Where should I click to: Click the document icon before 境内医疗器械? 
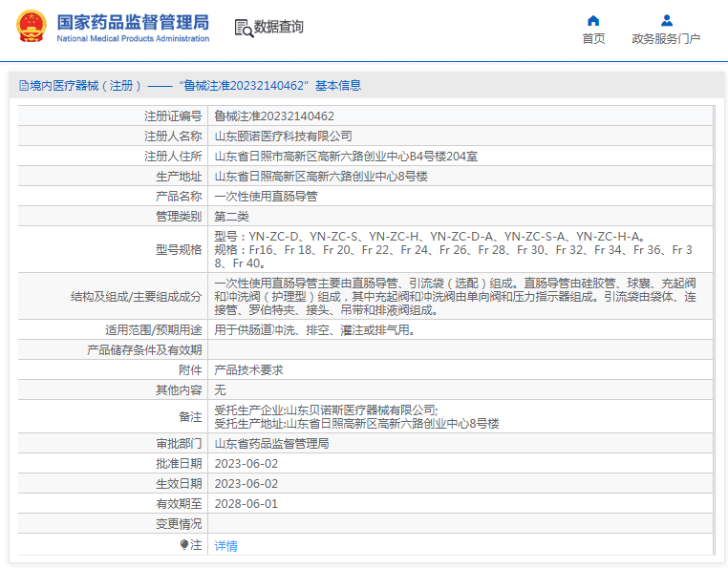pyautogui.click(x=23, y=85)
